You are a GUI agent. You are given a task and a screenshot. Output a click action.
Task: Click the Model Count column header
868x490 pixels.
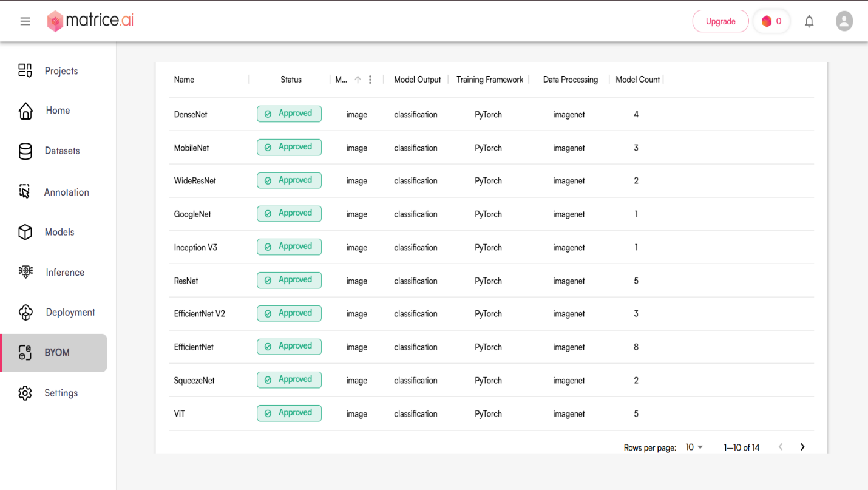(x=637, y=80)
